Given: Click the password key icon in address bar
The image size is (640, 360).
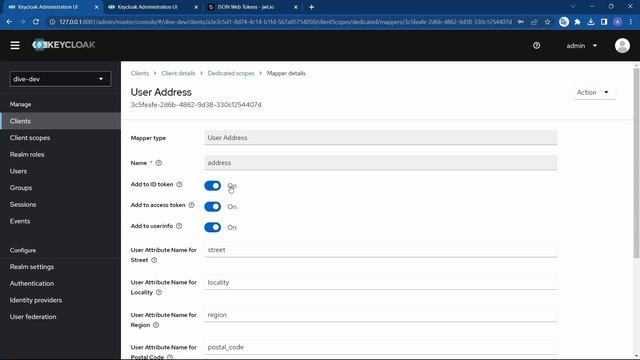Looking at the screenshot, I should (x=521, y=22).
